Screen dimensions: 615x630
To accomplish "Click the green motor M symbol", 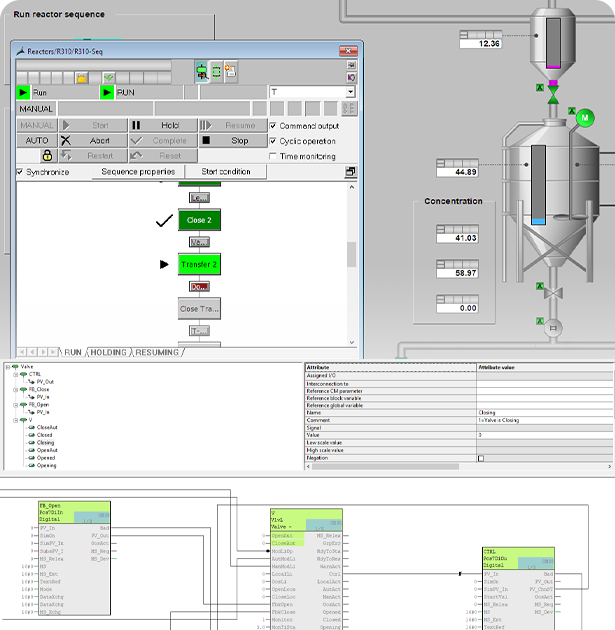I will 583,118.
